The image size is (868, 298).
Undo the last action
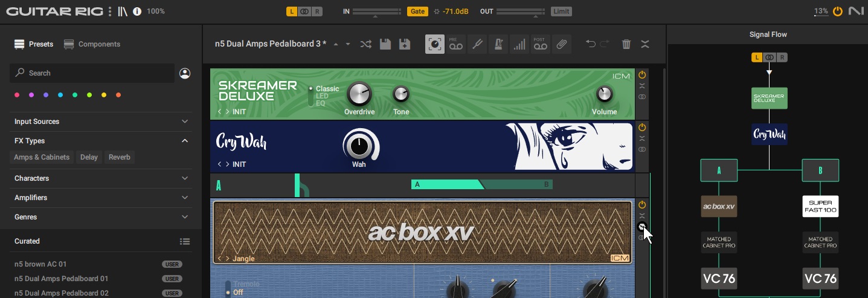(x=591, y=44)
